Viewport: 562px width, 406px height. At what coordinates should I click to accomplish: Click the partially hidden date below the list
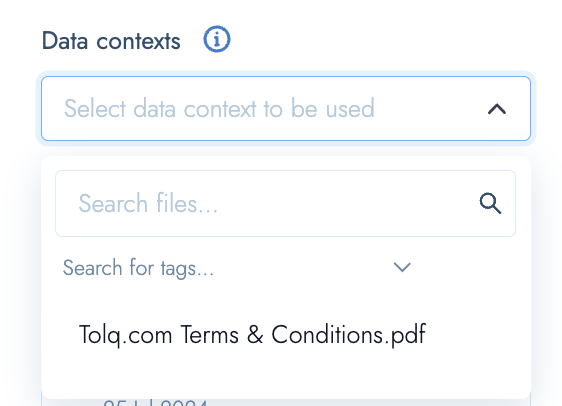pos(155,403)
